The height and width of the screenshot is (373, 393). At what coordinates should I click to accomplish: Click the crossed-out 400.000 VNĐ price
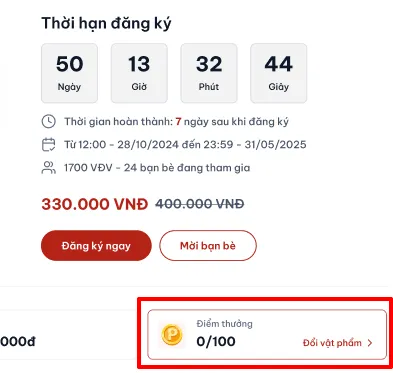point(200,204)
